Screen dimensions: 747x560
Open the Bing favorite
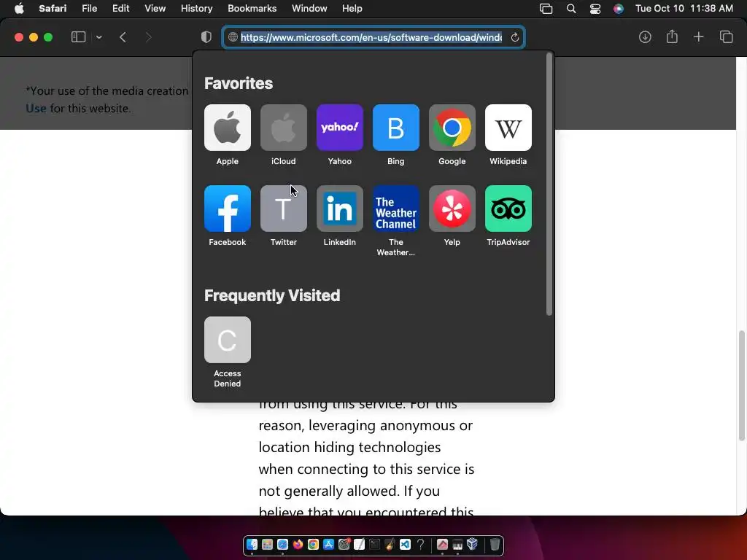tap(396, 128)
